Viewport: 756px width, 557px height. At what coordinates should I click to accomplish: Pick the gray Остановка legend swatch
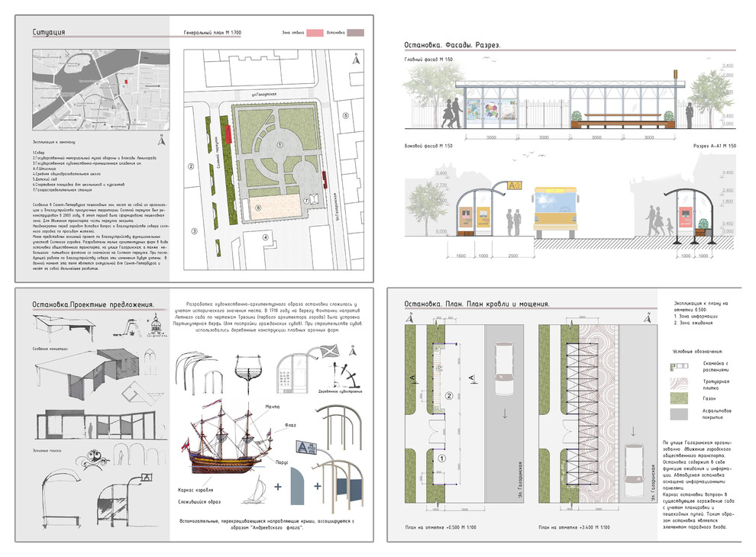coord(356,34)
